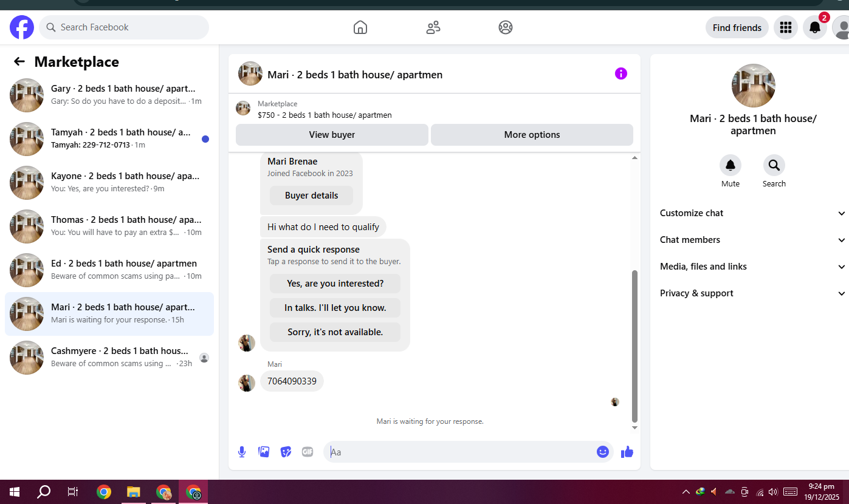Click the Find friends button
This screenshot has width=849, height=504.
(737, 27)
